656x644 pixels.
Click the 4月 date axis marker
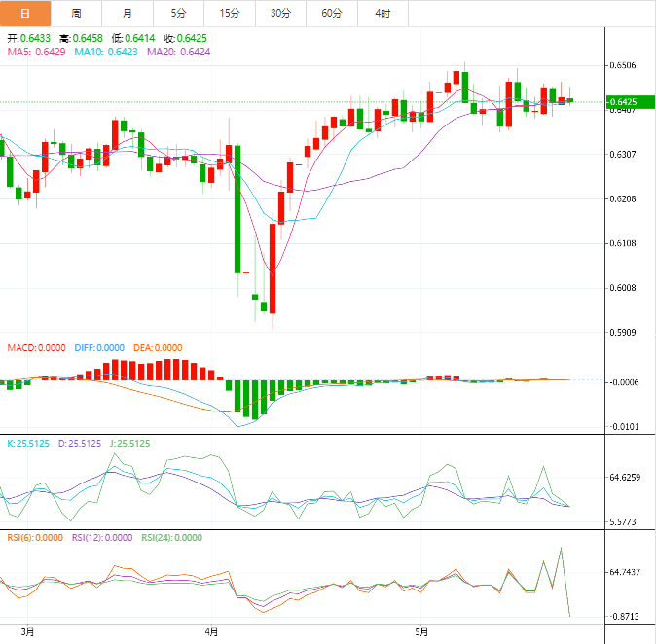pyautogui.click(x=212, y=632)
